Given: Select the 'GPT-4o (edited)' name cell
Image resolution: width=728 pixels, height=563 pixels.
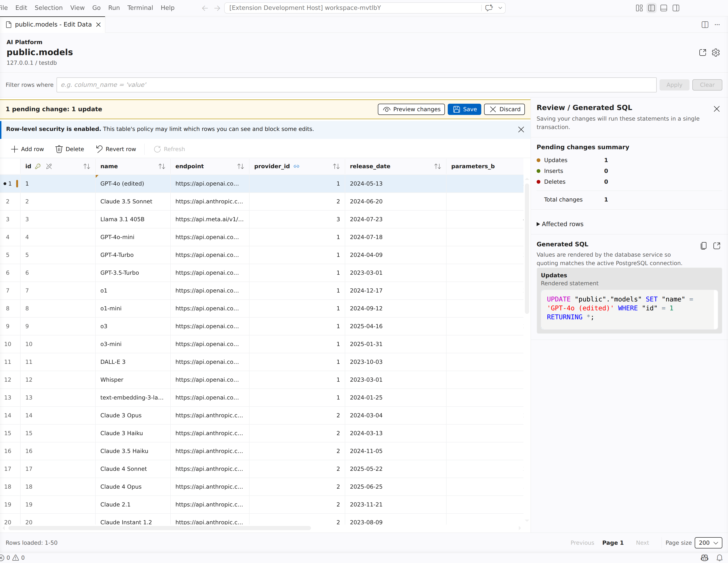Looking at the screenshot, I should click(133, 184).
